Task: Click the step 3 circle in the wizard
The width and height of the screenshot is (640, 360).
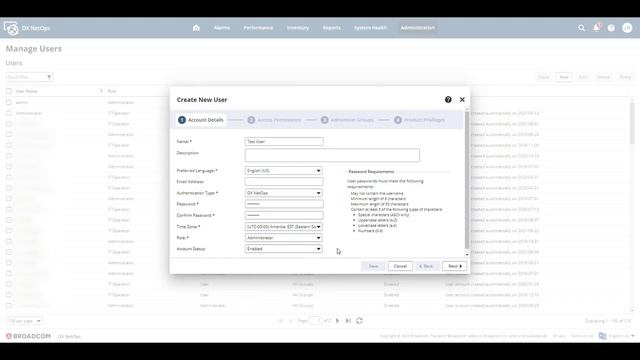Action: coord(324,120)
